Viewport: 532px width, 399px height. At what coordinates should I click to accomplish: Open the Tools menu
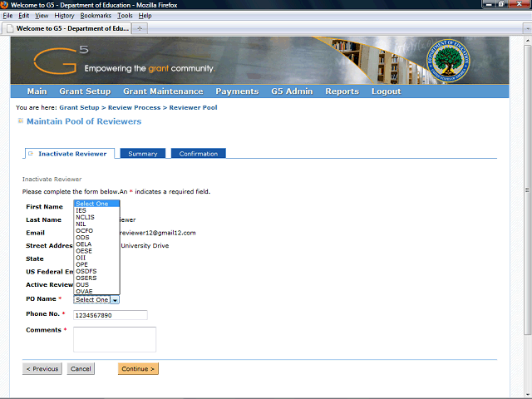pos(125,16)
